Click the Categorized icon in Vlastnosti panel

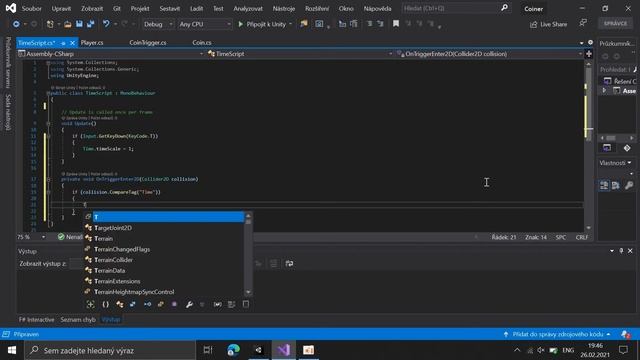pyautogui.click(x=604, y=186)
